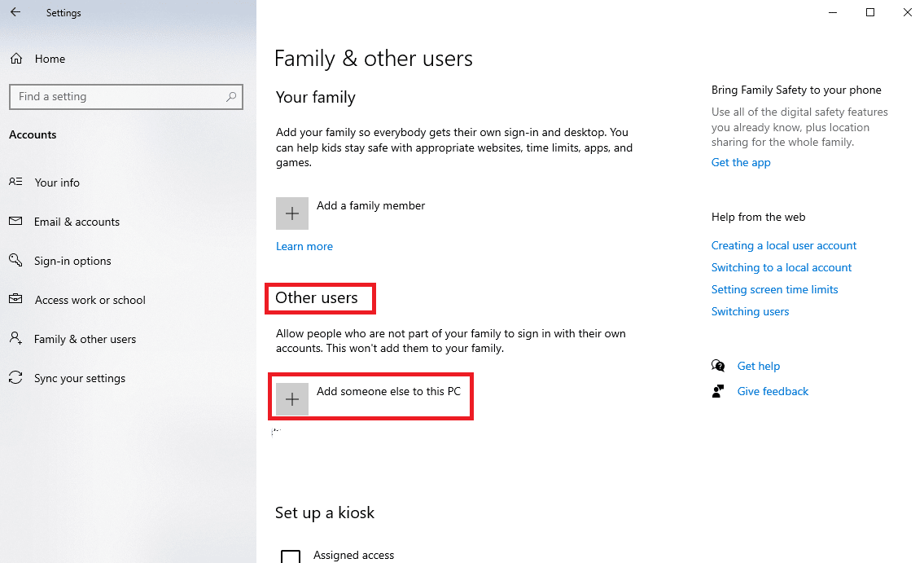Click Add someone else to this PC

388,391
